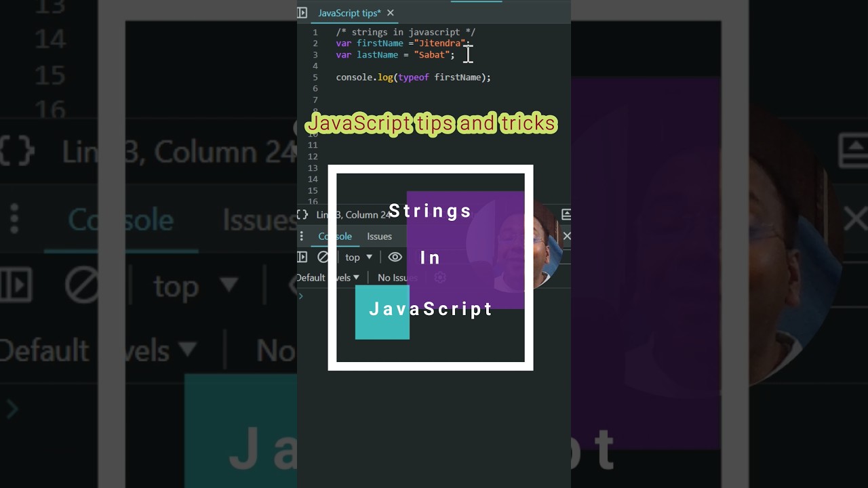The image size is (868, 488).
Task: Click the Line 3, Column 24 status text
Action: [x=353, y=214]
